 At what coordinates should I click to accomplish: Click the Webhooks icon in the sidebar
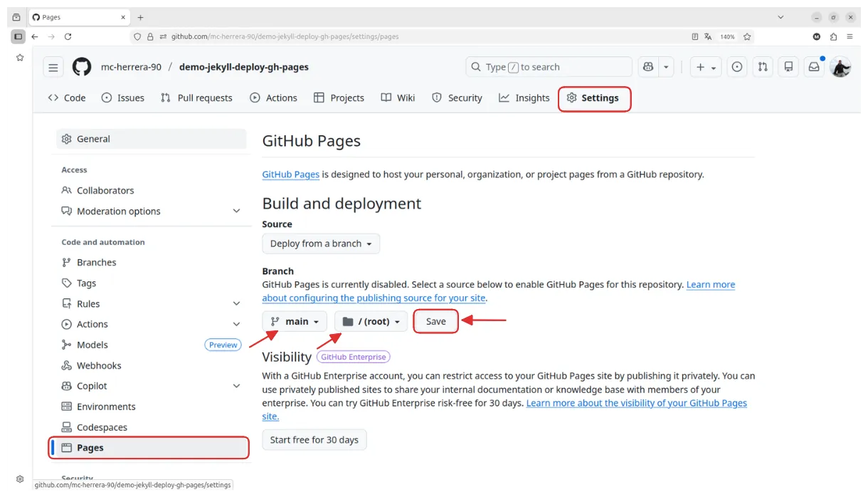coord(67,365)
